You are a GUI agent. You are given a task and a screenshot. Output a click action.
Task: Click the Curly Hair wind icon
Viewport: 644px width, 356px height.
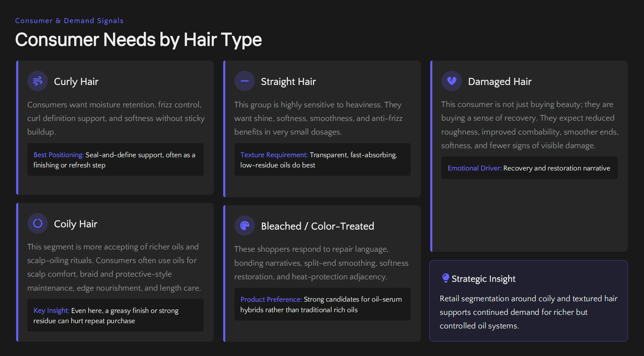(x=37, y=81)
